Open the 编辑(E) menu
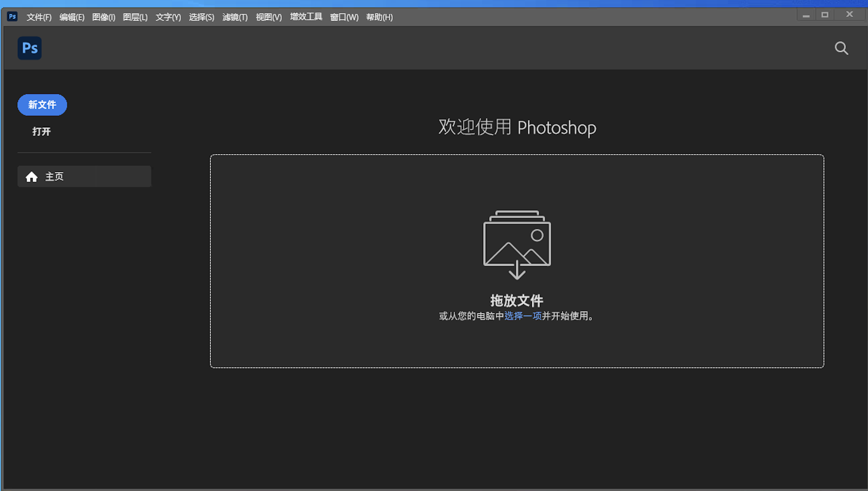 point(72,17)
